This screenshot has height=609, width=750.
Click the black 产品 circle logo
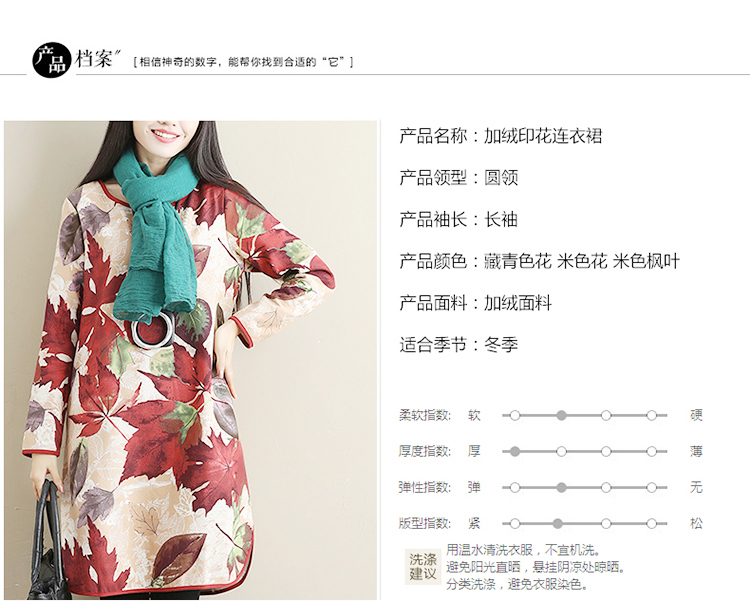pos(52,60)
